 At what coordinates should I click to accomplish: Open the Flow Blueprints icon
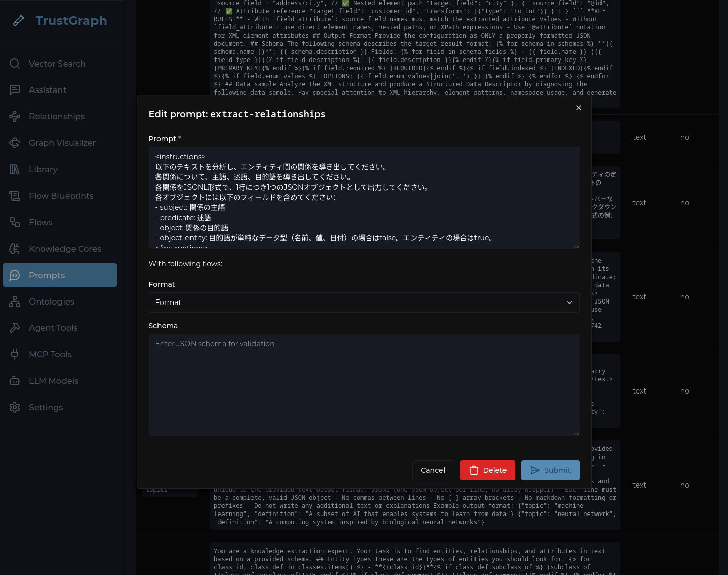15,196
